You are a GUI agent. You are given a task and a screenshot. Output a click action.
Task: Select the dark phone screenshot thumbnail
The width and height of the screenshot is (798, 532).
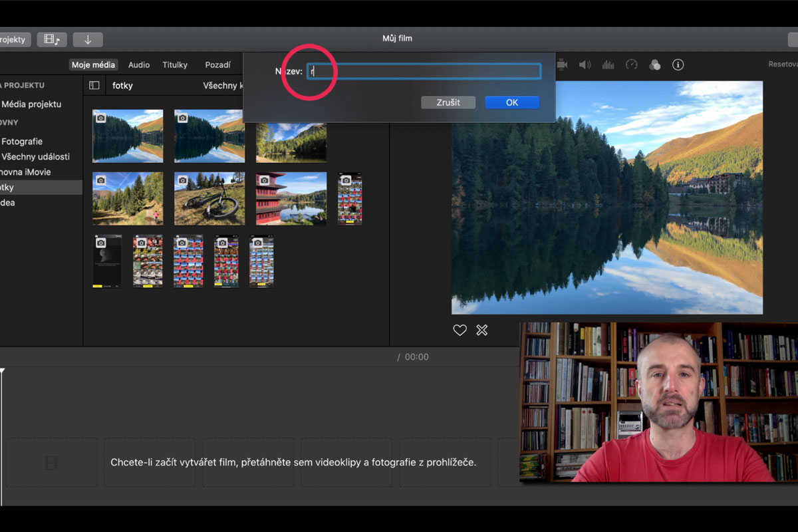tap(107, 261)
